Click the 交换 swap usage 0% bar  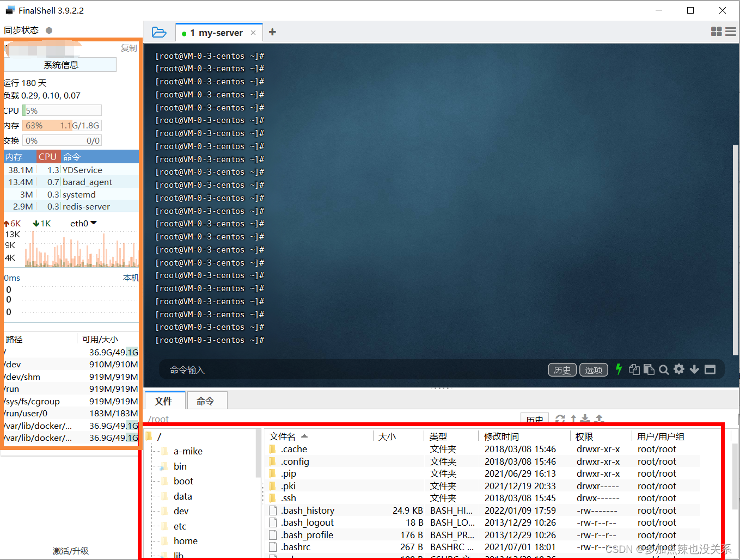coord(62,140)
